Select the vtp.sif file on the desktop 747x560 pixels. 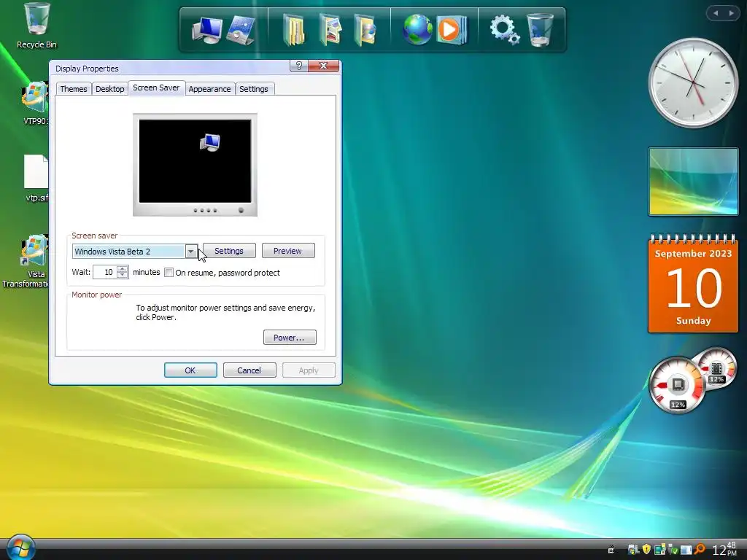(36, 178)
